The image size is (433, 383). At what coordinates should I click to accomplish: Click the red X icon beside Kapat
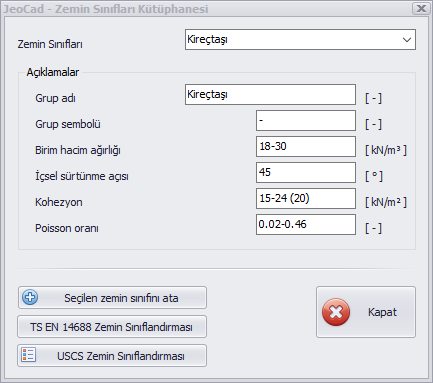pyautogui.click(x=336, y=312)
